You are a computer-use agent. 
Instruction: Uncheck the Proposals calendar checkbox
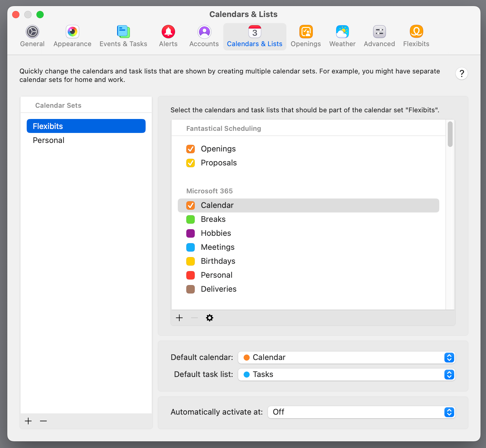pos(191,163)
